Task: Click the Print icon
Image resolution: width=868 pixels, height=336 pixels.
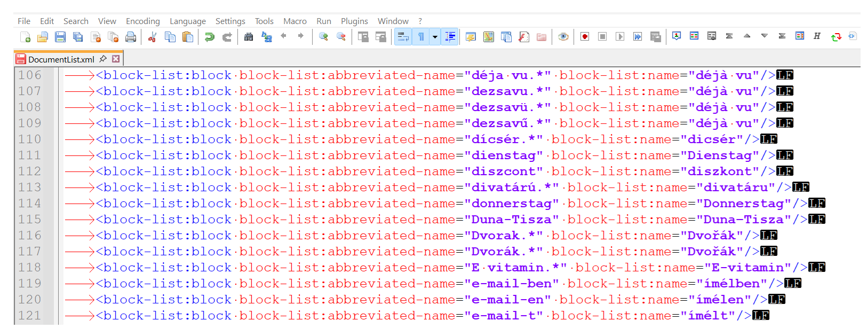Action: (x=131, y=37)
